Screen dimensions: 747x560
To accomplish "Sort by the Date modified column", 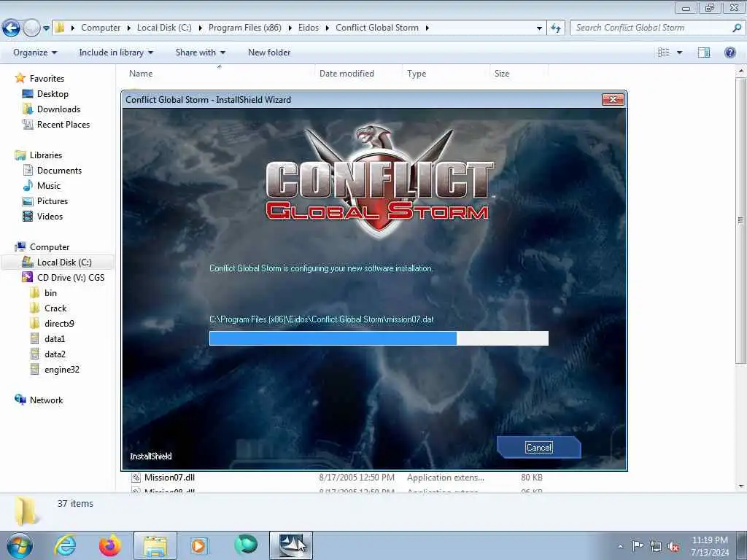I will 358,74.
